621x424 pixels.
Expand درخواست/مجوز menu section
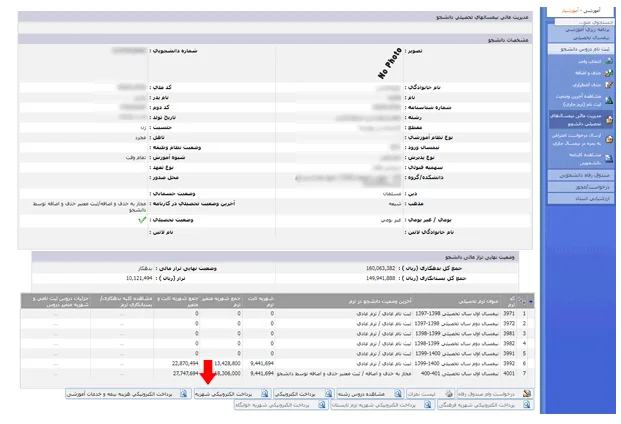[x=581, y=187]
